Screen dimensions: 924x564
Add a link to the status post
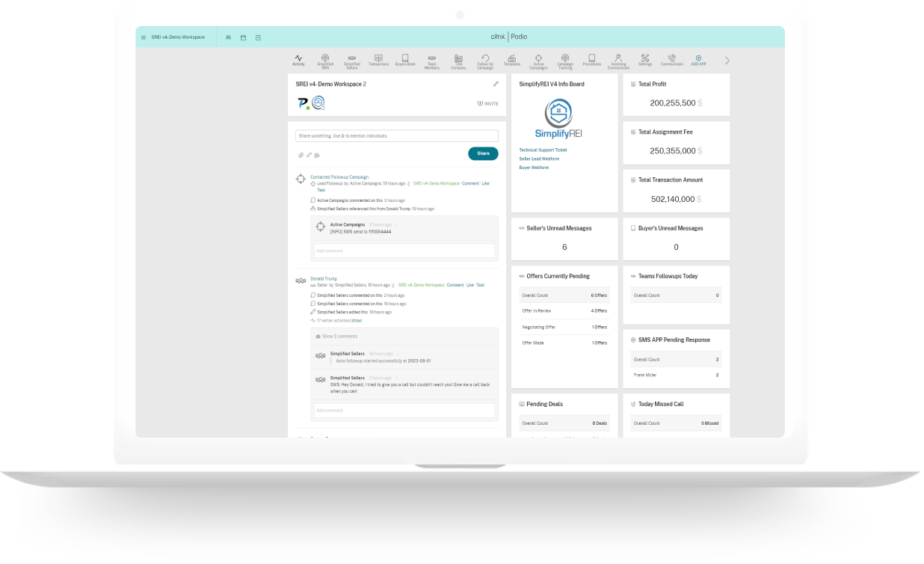pyautogui.click(x=309, y=155)
